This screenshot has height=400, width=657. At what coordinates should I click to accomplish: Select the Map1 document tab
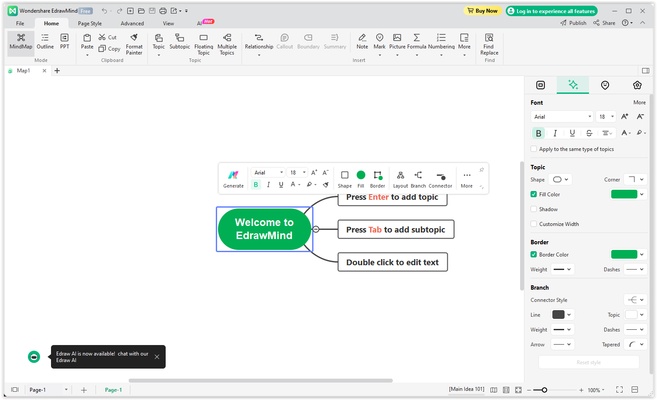[23, 71]
